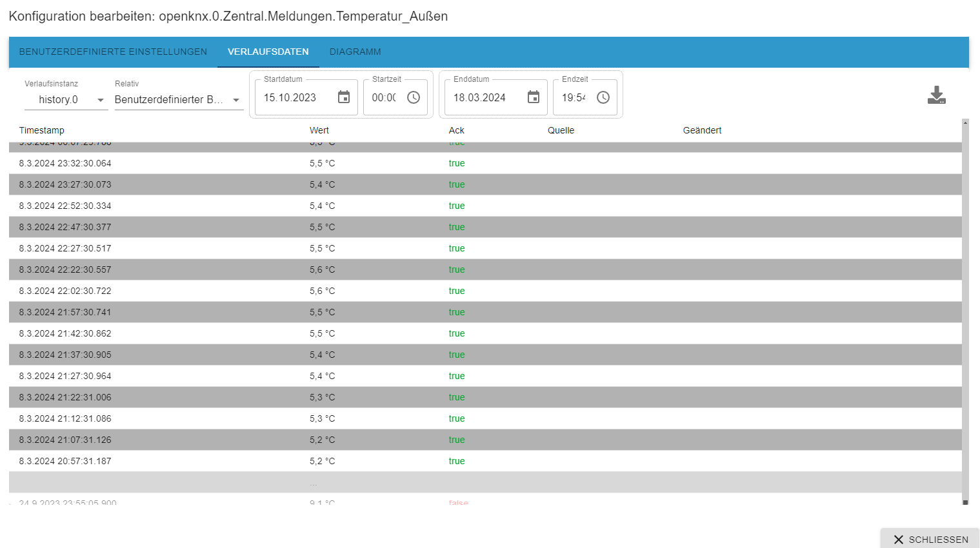The image size is (980, 548).
Task: Click the X icon on Schliessen button
Action: 898,540
